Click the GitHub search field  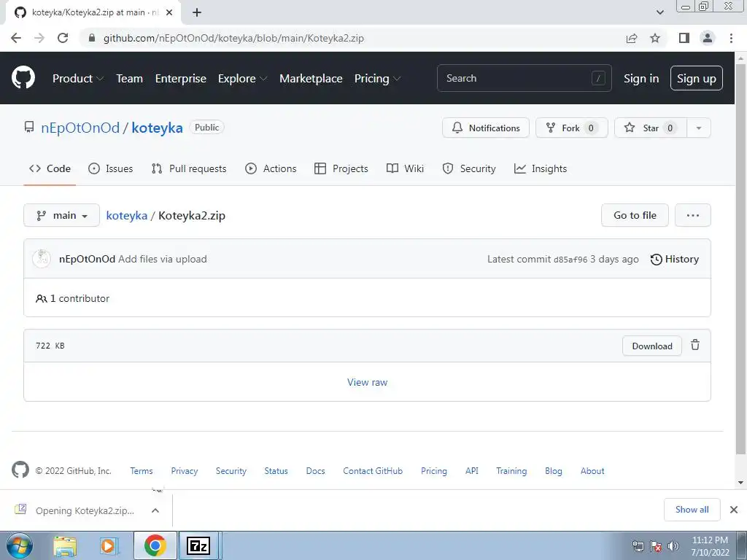tap(524, 78)
